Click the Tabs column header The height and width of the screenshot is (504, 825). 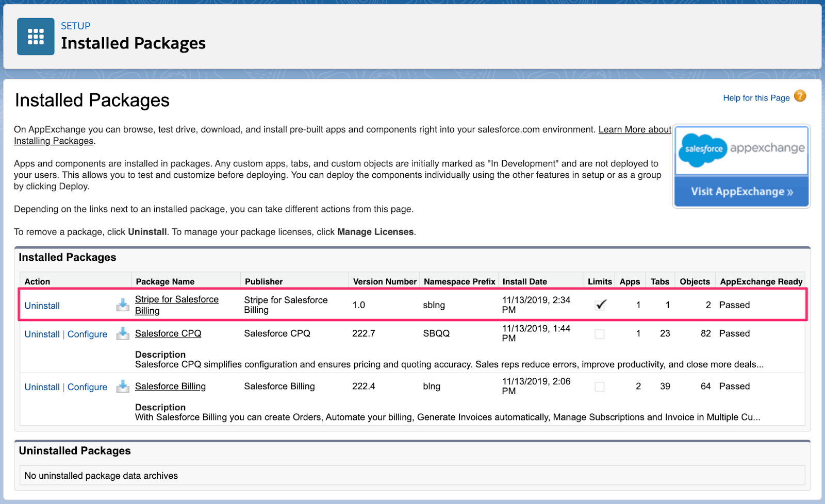pyautogui.click(x=660, y=281)
